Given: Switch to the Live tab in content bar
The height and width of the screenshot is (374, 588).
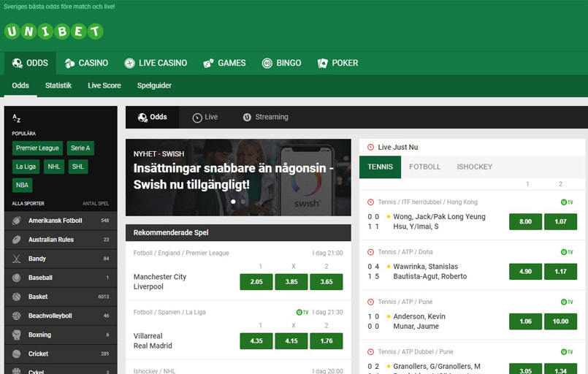Looking at the screenshot, I should point(205,117).
